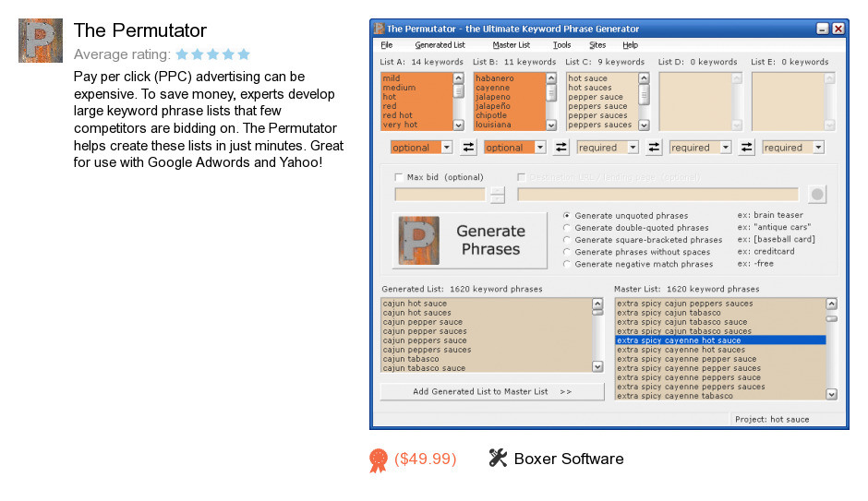Open the Help menu
This screenshot has height=501, width=868.
click(x=630, y=45)
